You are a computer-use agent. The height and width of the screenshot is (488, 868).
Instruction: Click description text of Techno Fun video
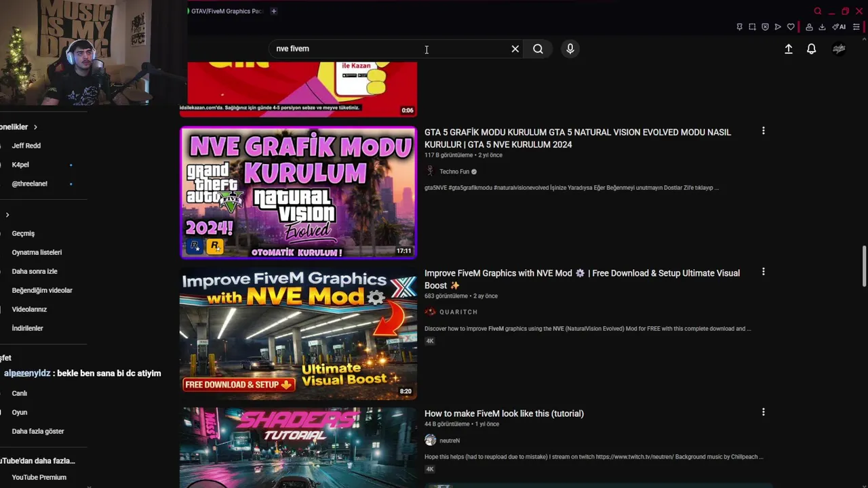pos(572,188)
